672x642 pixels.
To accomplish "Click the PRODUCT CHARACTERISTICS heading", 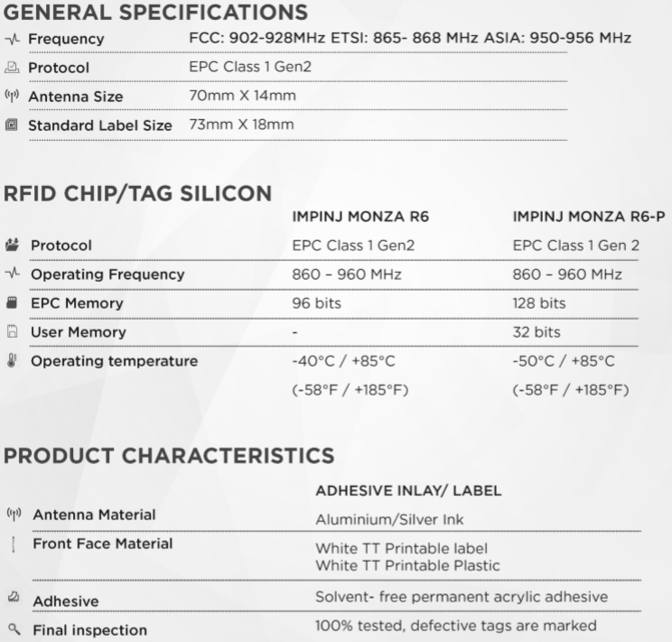I will (169, 456).
